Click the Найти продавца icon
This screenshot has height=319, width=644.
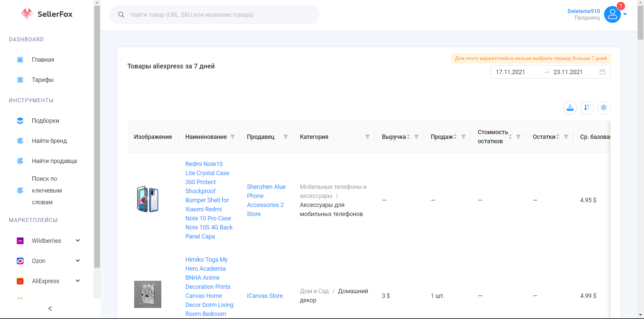20,161
